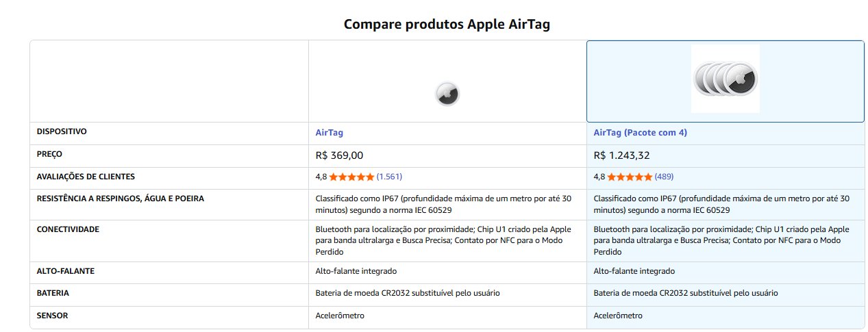Select the DISPOSITIVO row label

click(x=62, y=131)
